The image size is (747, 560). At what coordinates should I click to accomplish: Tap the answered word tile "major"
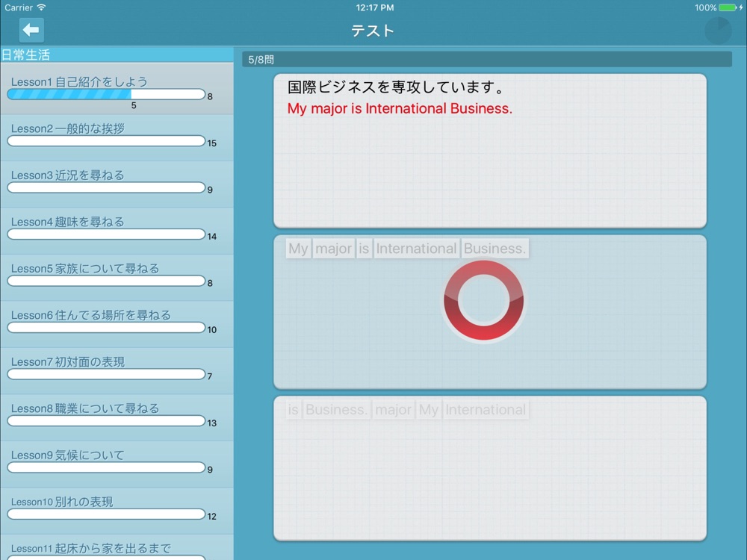333,249
